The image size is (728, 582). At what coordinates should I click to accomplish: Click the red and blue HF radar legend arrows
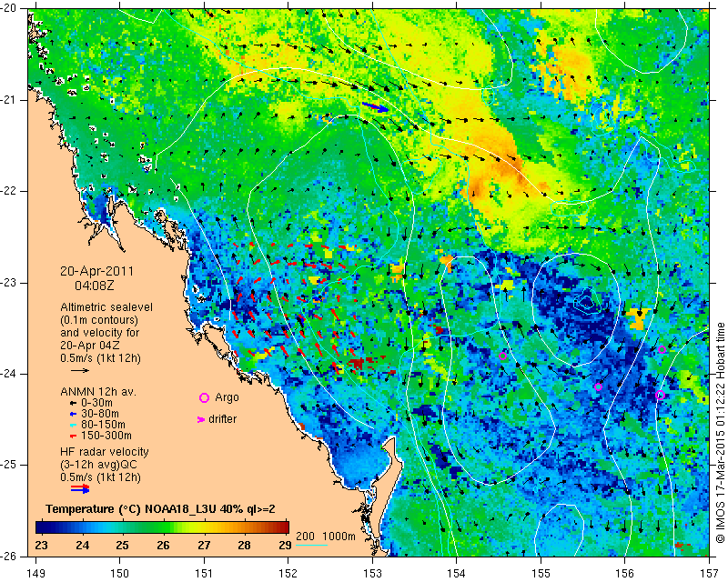coord(80,488)
